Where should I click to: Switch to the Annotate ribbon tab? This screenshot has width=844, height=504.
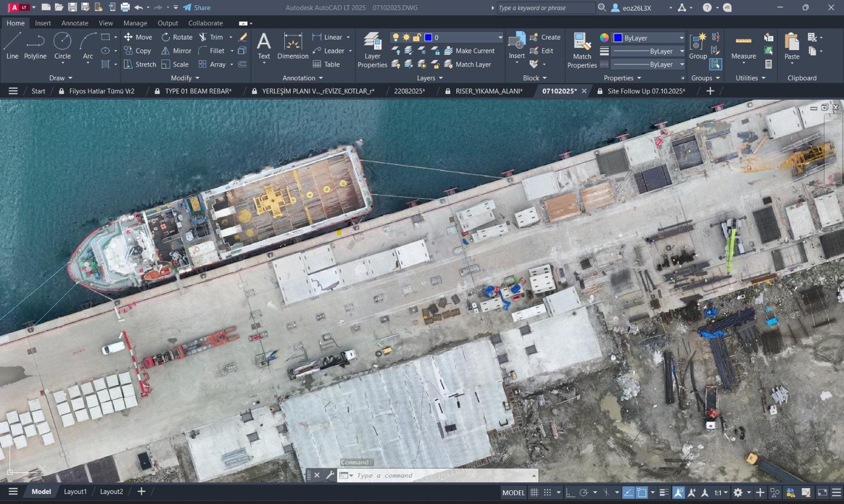point(75,23)
